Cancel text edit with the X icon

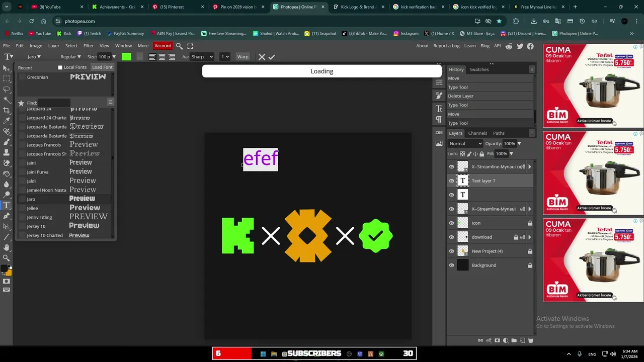point(262,57)
